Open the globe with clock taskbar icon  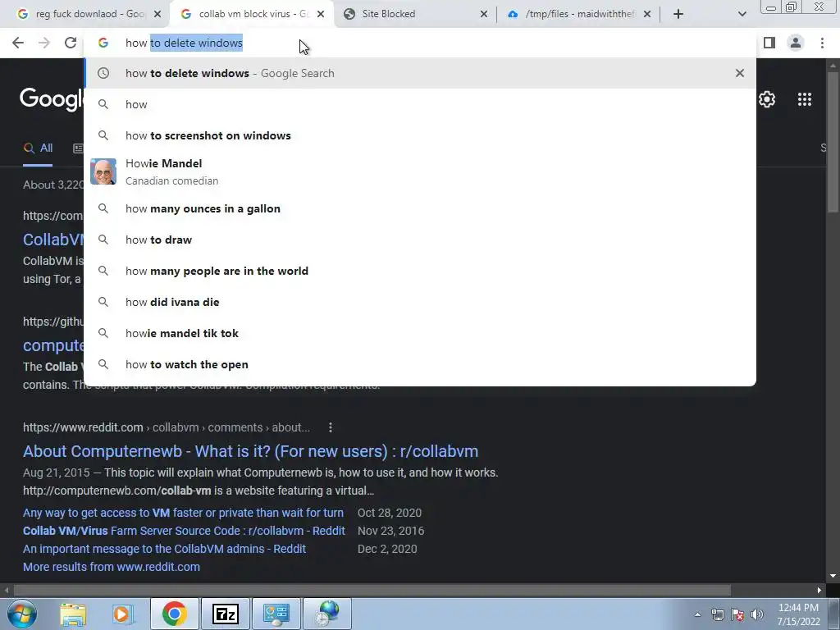[327, 614]
